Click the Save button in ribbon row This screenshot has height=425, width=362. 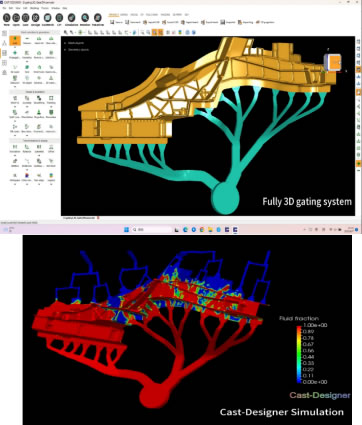117,22
